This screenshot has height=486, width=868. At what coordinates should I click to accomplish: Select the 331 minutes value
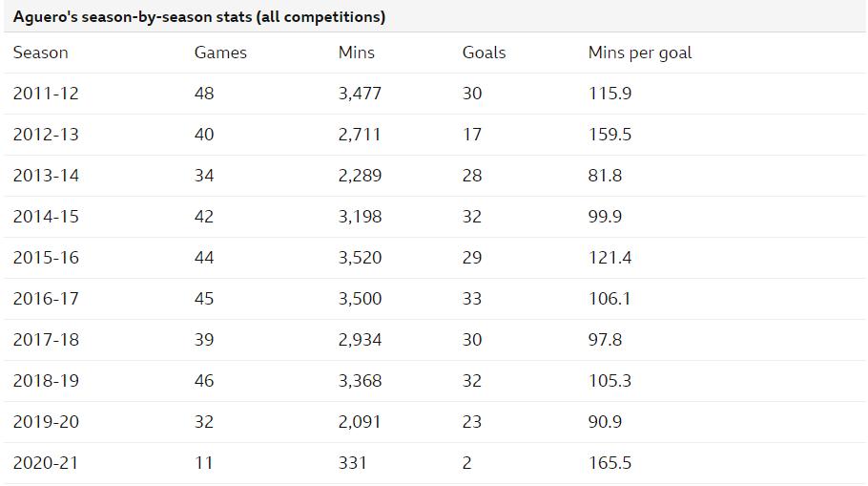(352, 463)
